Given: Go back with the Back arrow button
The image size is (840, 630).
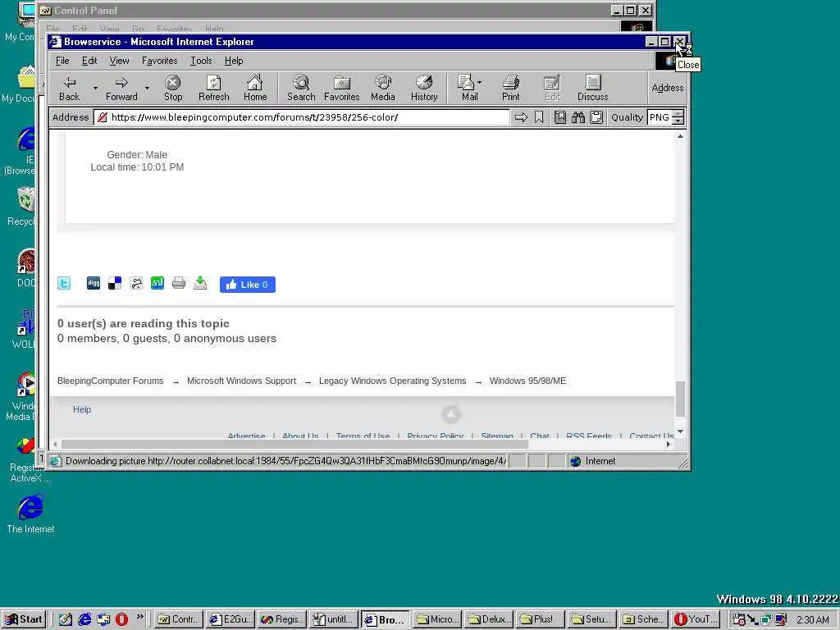Looking at the screenshot, I should pos(69,88).
